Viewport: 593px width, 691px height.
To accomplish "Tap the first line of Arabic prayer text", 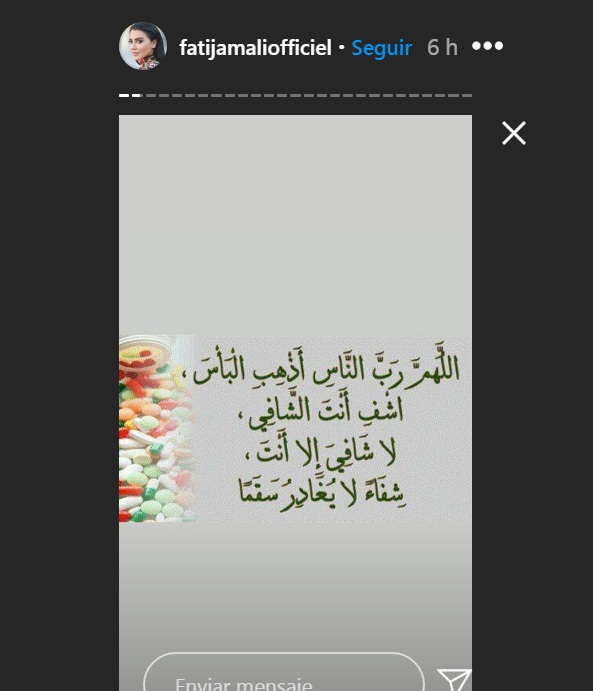I will tap(326, 369).
